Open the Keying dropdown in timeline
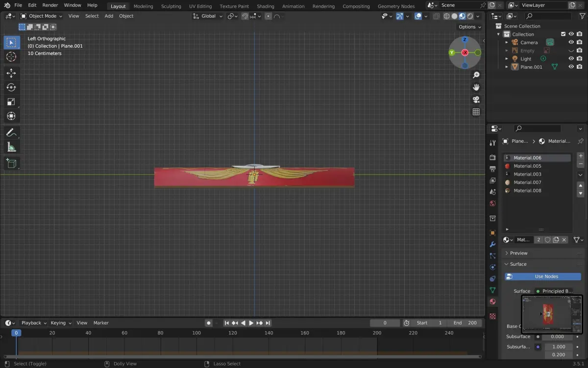 (61, 323)
